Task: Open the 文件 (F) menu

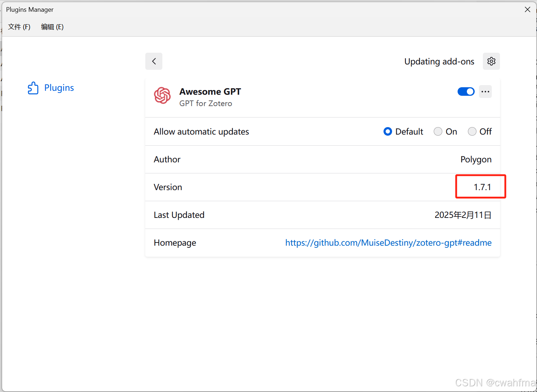Action: coord(19,27)
